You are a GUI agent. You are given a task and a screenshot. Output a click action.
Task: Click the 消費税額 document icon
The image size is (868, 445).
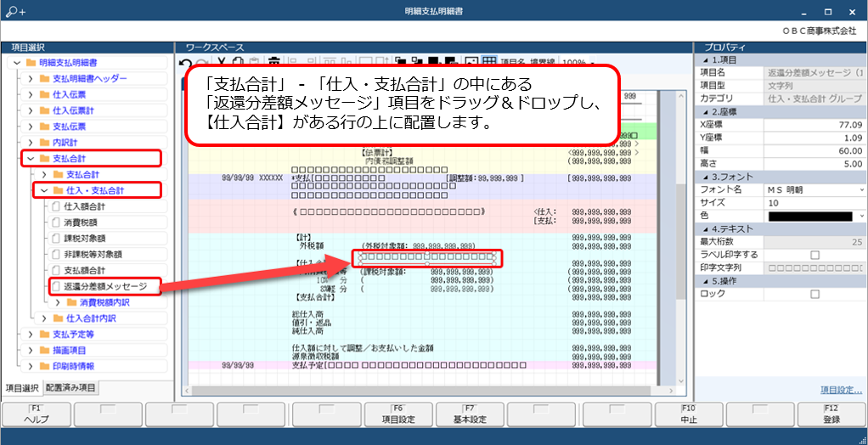click(x=55, y=223)
